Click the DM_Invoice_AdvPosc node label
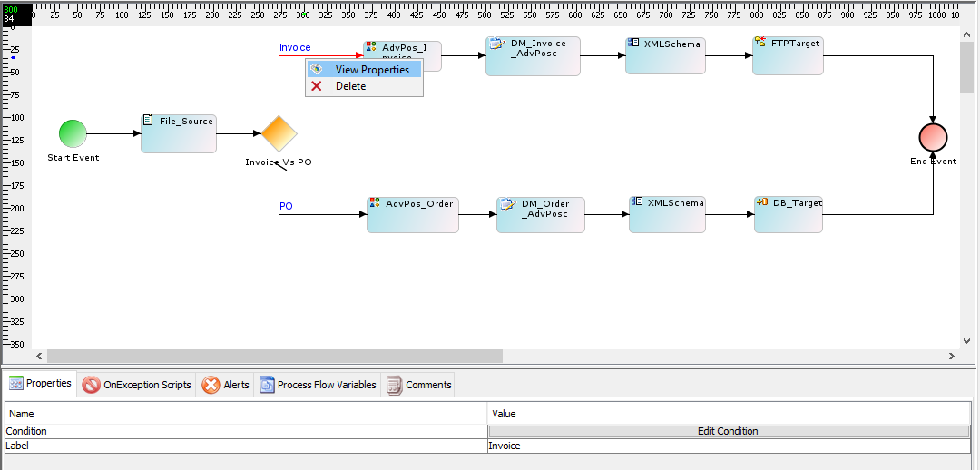The image size is (980, 470). 538,48
